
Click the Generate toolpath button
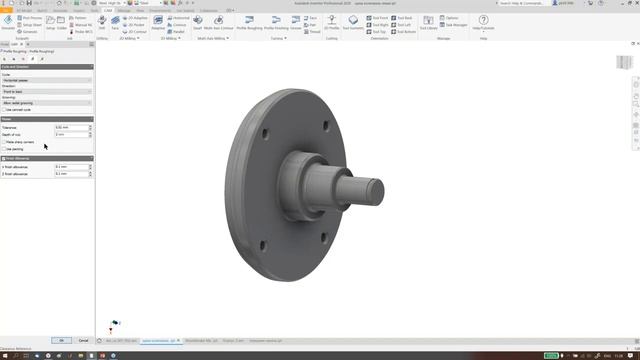click(x=27, y=31)
